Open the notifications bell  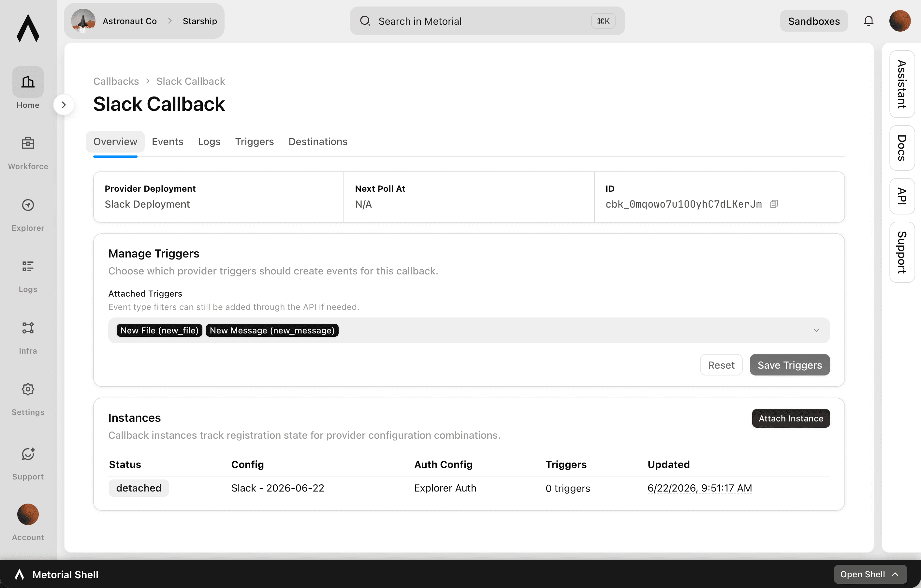(x=869, y=21)
